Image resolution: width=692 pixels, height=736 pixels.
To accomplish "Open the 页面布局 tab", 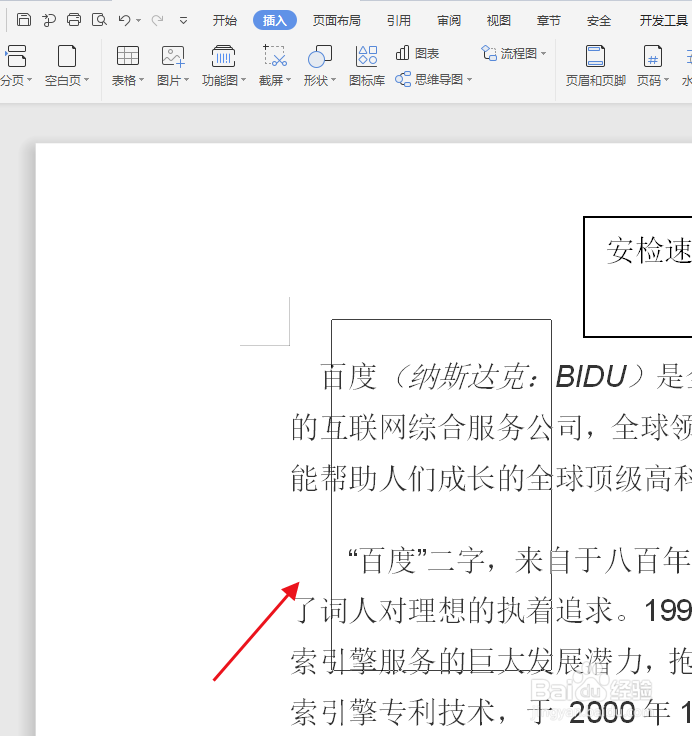I will pyautogui.click(x=337, y=21).
